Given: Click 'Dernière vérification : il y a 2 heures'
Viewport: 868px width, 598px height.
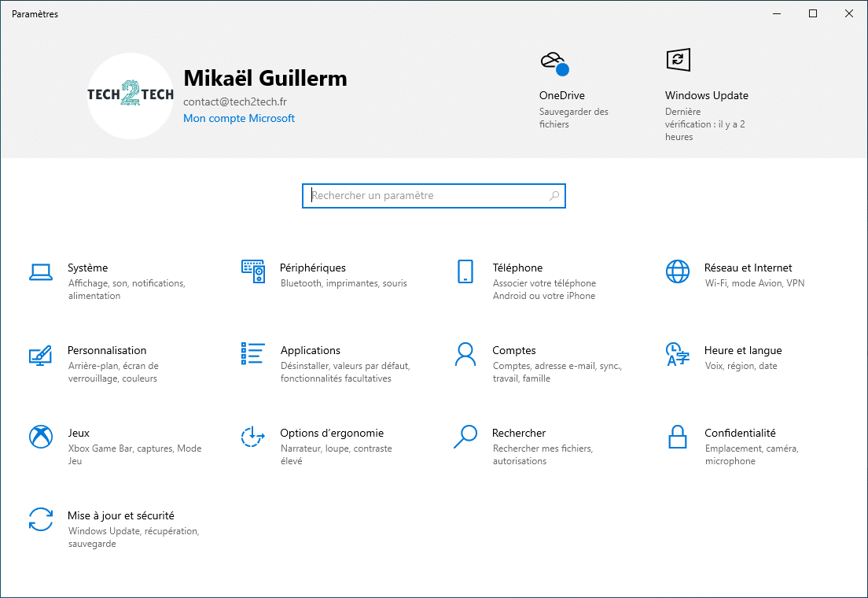Looking at the screenshot, I should [x=704, y=124].
